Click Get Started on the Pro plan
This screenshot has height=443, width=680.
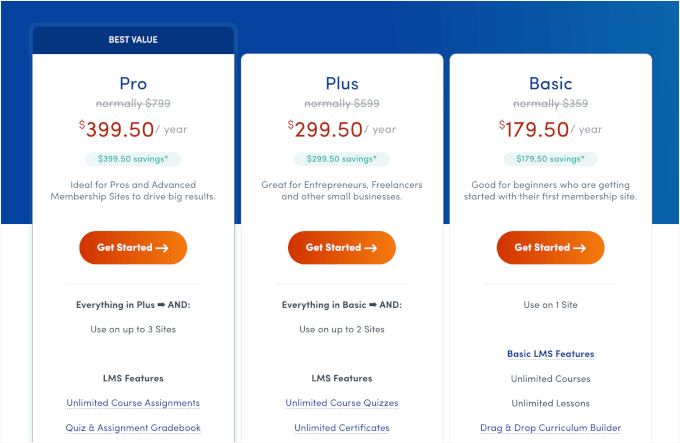pyautogui.click(x=133, y=247)
